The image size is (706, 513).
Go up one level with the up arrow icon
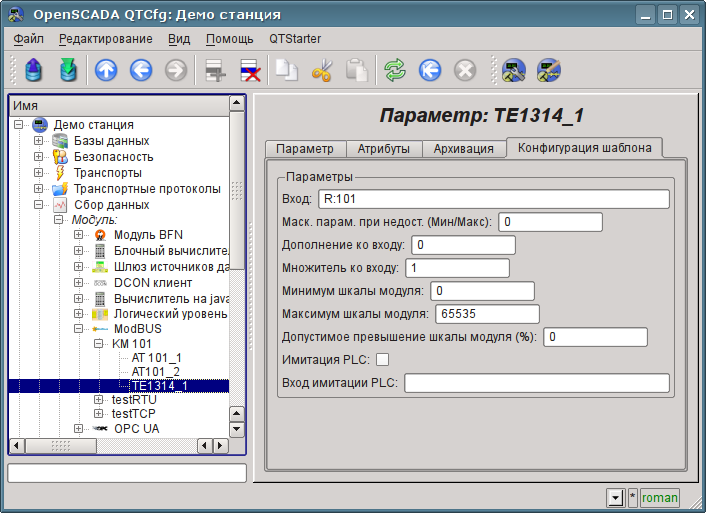pos(106,70)
